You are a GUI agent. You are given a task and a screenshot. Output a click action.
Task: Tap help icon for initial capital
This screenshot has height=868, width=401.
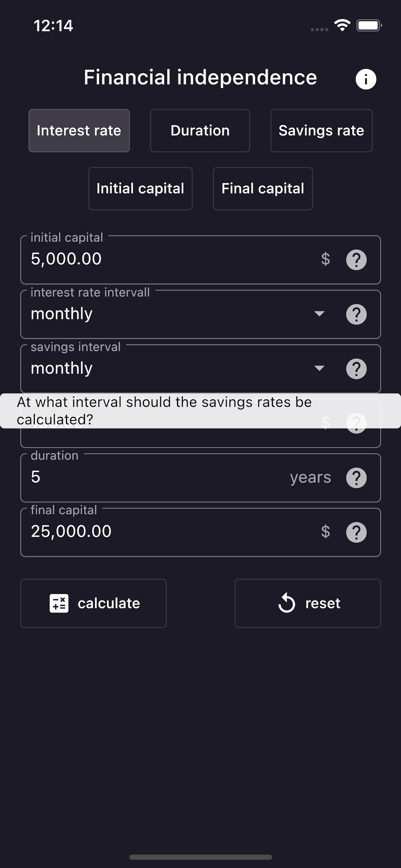tap(356, 260)
